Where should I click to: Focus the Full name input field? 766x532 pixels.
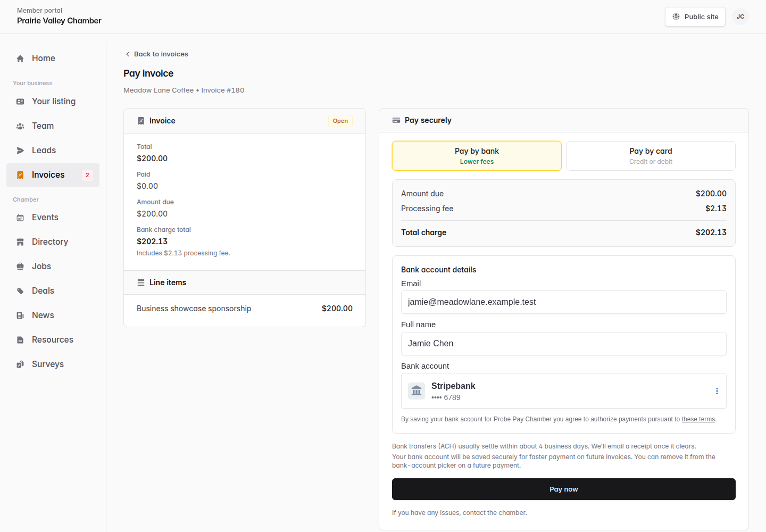coord(564,344)
